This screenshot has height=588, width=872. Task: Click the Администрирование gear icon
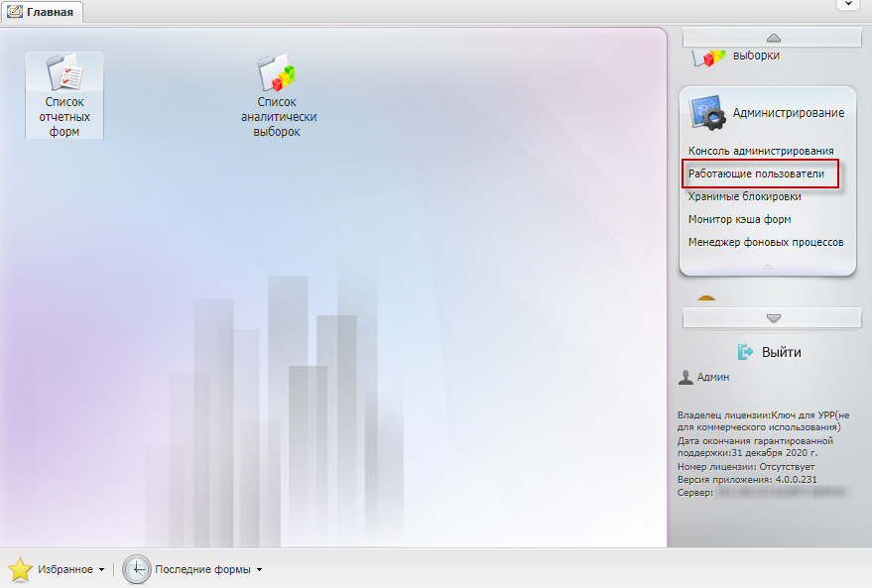pyautogui.click(x=708, y=112)
